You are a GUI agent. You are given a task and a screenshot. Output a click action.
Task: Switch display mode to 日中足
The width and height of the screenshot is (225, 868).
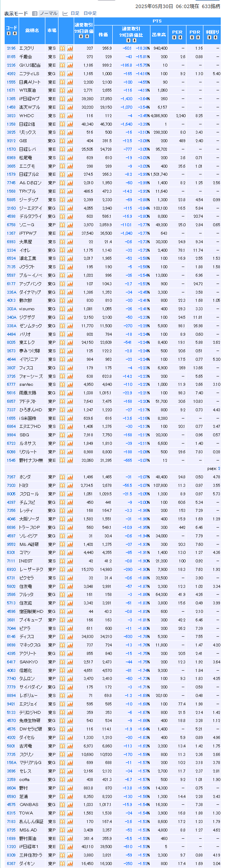click(90, 13)
